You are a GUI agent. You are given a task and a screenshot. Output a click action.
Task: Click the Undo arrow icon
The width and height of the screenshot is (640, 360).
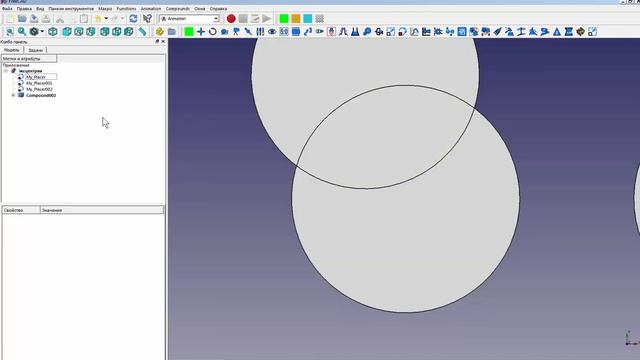click(98, 19)
